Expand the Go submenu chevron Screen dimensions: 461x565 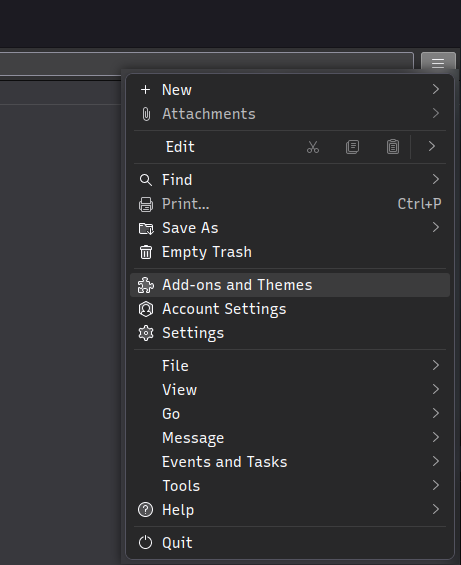[436, 413]
